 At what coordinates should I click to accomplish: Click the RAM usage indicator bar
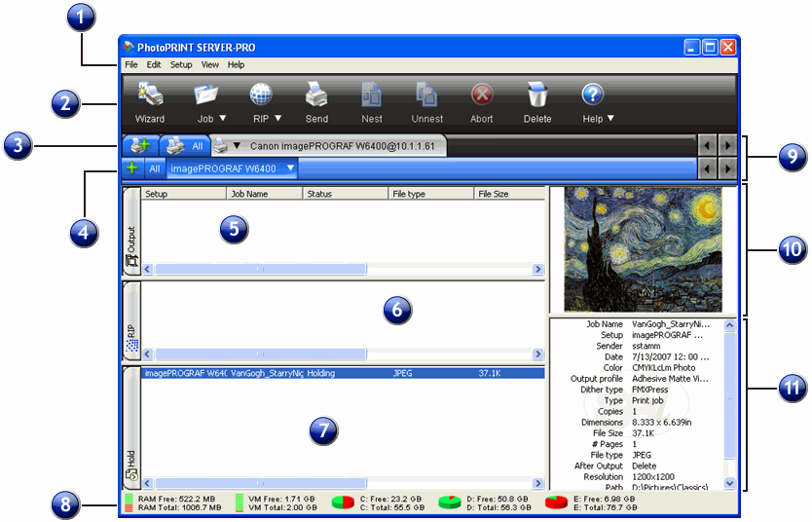(x=129, y=503)
